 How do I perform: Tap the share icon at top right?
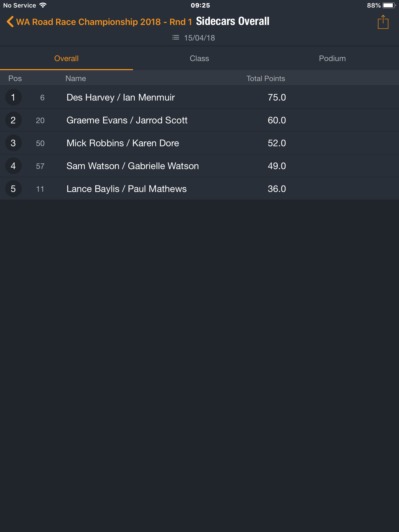[383, 22]
